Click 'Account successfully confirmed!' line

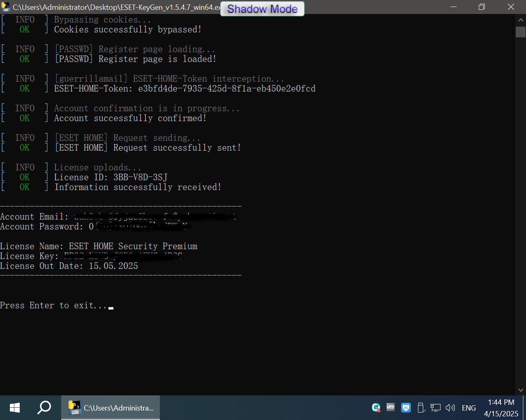[130, 118]
